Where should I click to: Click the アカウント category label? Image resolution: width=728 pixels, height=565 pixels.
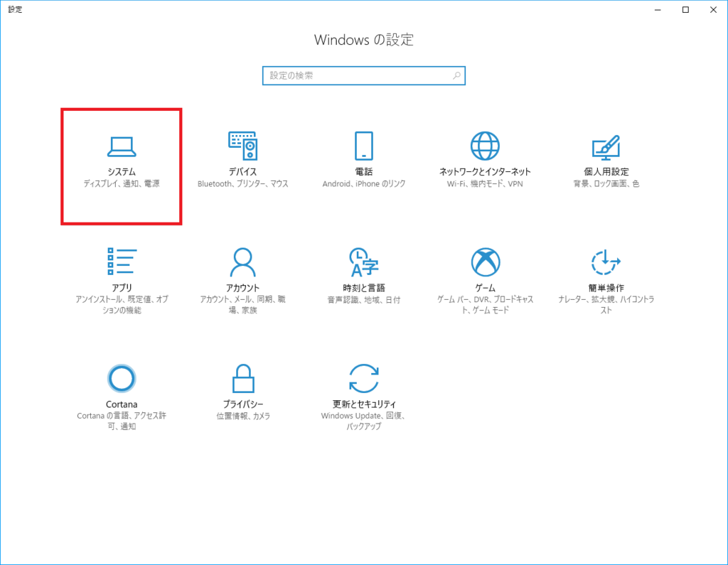pos(243,288)
